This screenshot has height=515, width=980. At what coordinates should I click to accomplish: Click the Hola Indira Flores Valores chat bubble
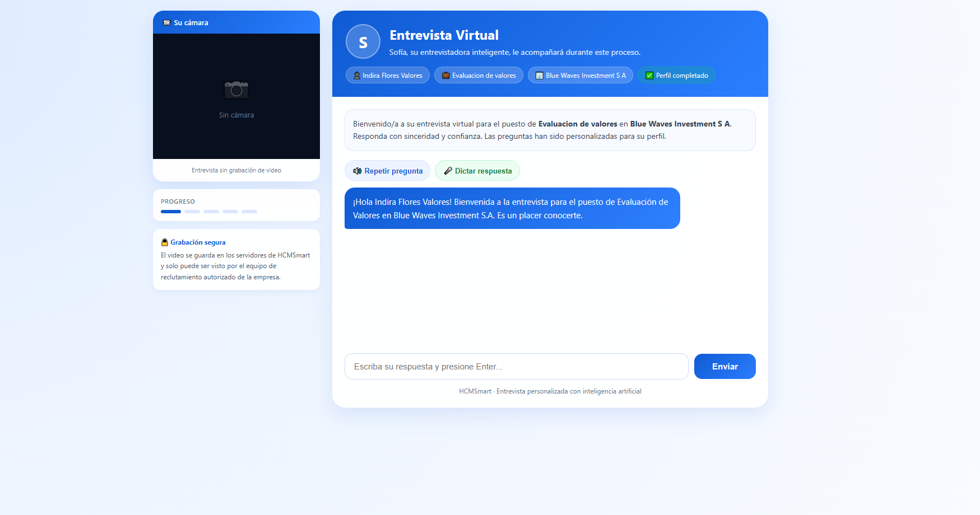tap(512, 208)
